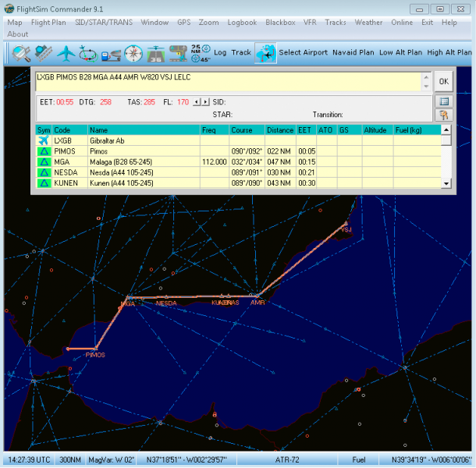
Task: Click the blue airplane toolbar icon
Action: pyautogui.click(x=66, y=53)
